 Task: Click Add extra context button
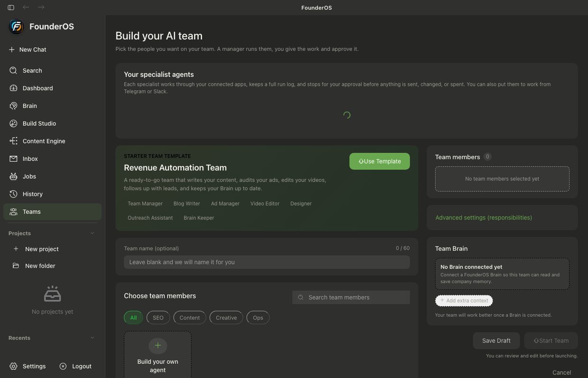tap(464, 301)
